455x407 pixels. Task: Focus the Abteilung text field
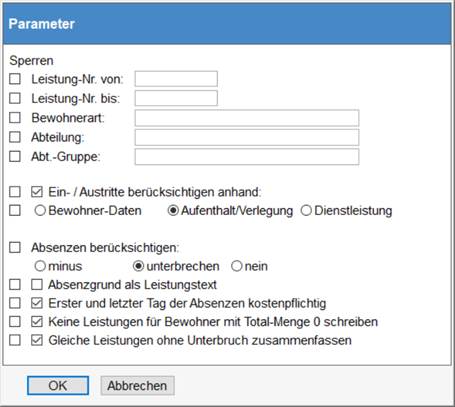[247, 137]
